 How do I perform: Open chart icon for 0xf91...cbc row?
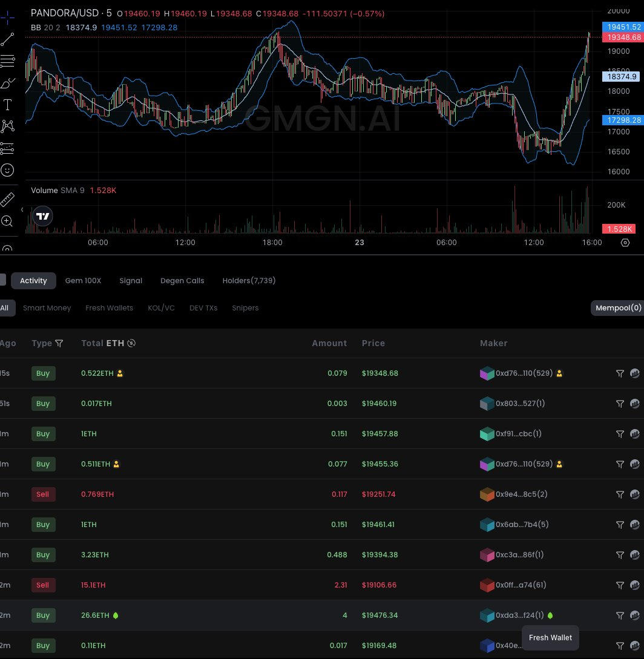tap(635, 434)
